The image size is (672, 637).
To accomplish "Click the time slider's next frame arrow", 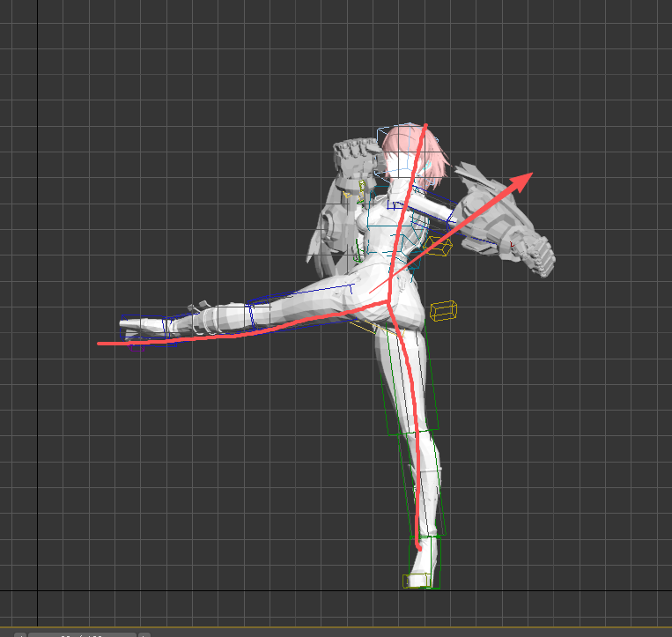I will click(144, 634).
